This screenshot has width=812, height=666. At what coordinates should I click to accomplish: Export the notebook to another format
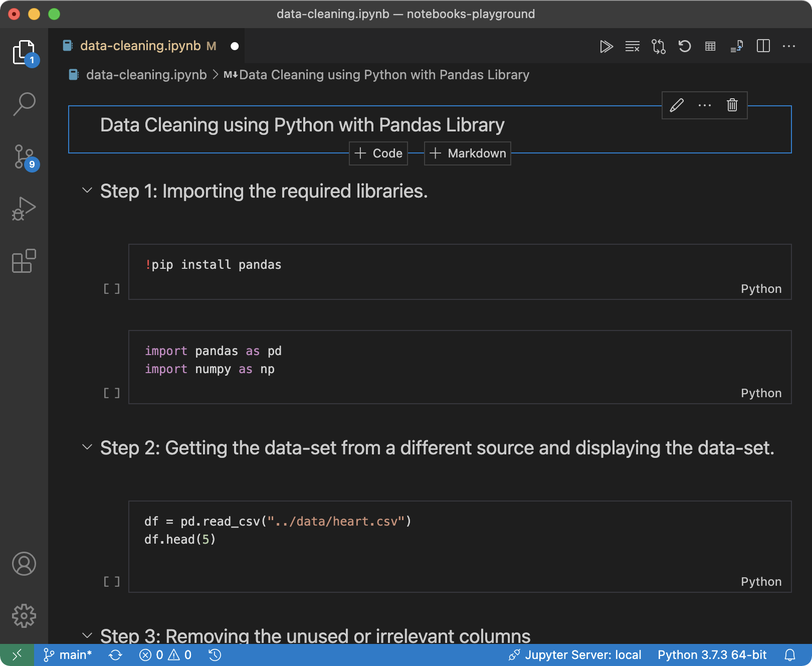[x=737, y=47]
